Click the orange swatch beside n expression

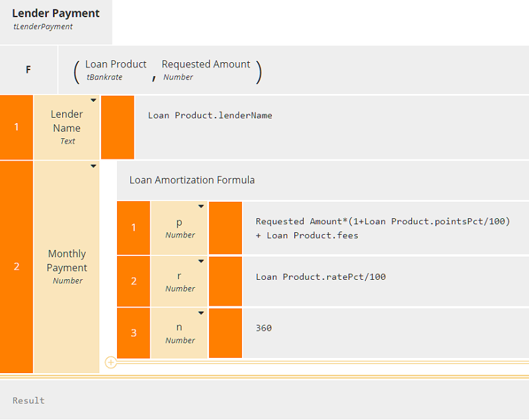point(225,333)
